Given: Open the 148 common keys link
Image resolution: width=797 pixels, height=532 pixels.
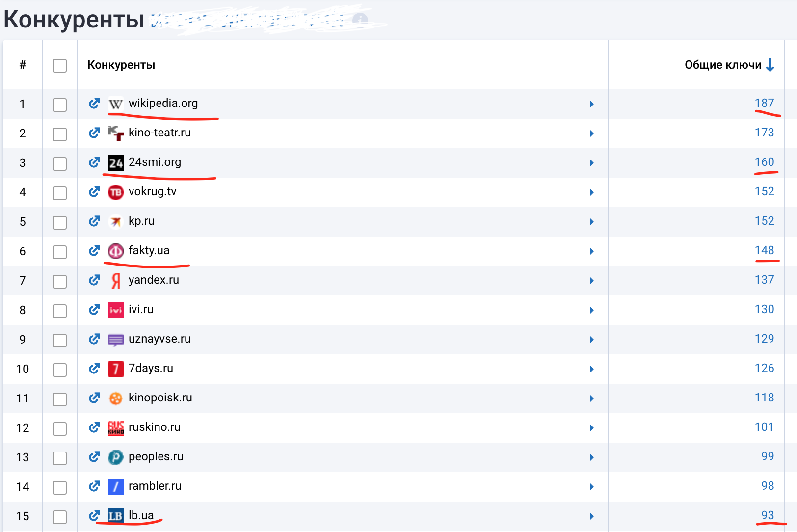Looking at the screenshot, I should (764, 250).
